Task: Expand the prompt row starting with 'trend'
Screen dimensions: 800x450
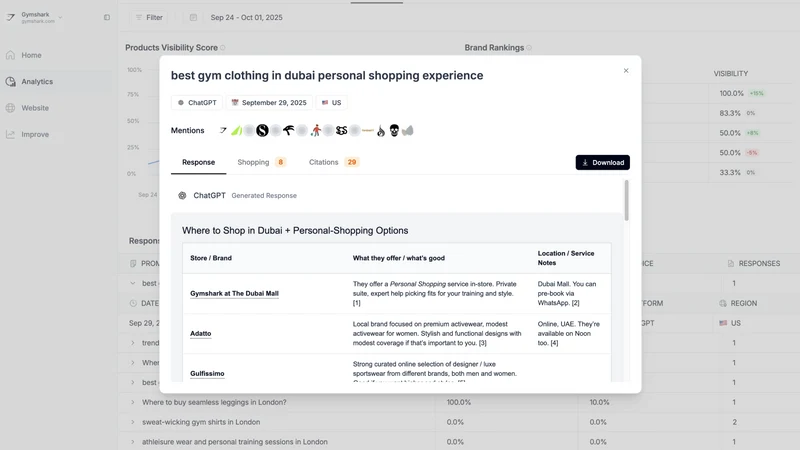Action: point(133,343)
